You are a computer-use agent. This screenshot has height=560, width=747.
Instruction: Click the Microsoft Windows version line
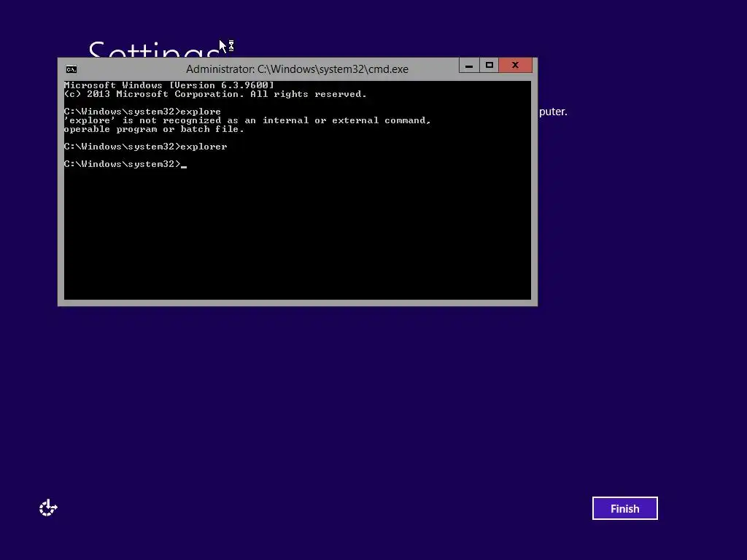tap(169, 85)
